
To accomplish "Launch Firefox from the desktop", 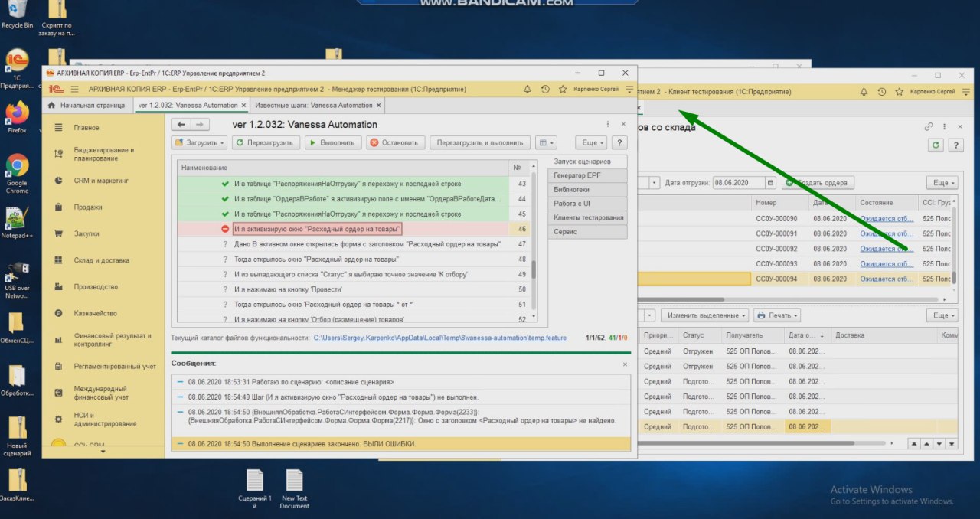I will (17, 117).
